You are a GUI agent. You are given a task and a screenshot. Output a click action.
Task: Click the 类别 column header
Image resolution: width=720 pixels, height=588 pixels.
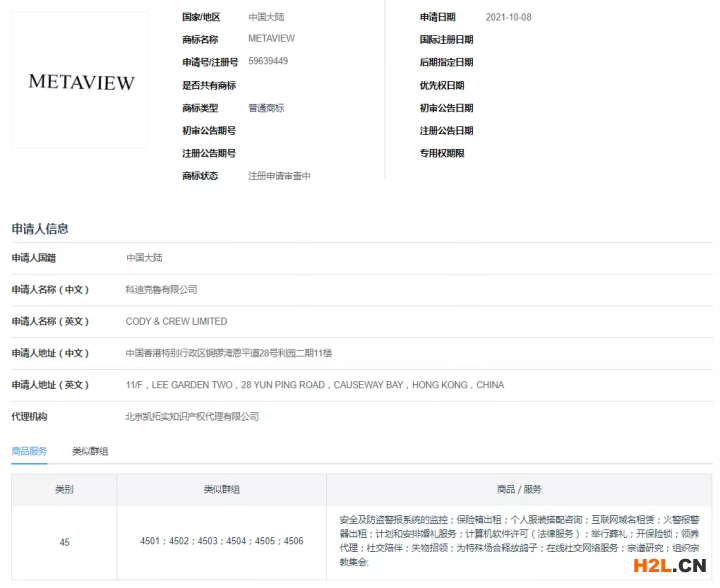click(x=64, y=490)
